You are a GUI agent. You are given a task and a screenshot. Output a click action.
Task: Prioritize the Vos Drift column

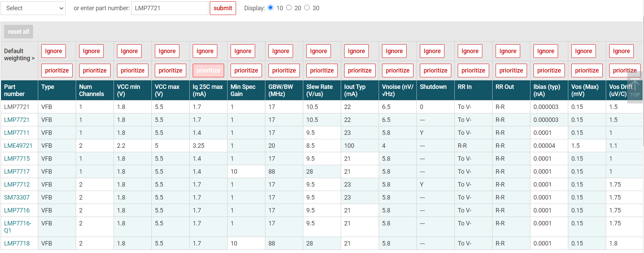pos(625,70)
